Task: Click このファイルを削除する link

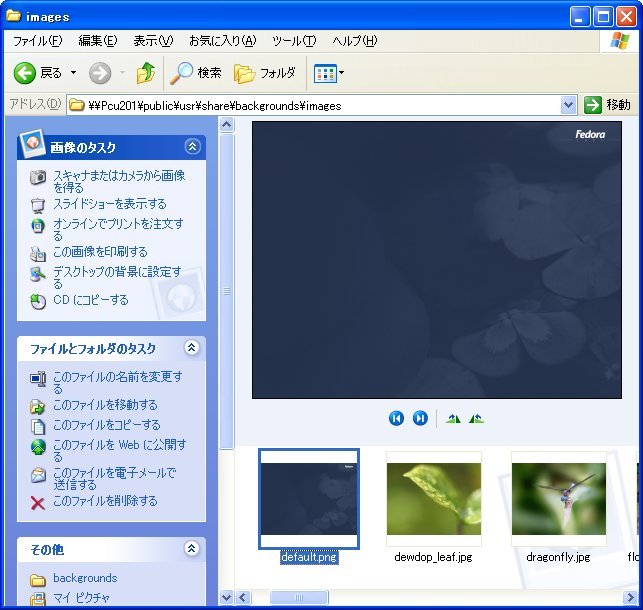Action: [105, 501]
